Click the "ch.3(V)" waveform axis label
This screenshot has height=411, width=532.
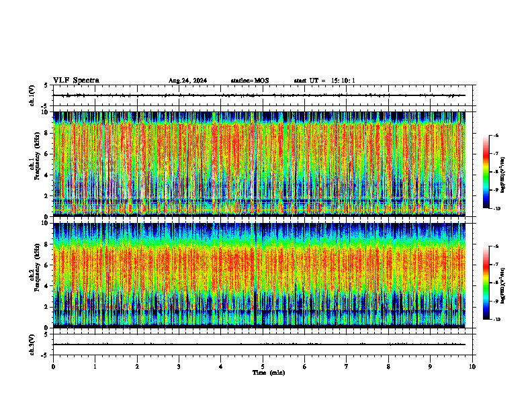[x=32, y=345]
